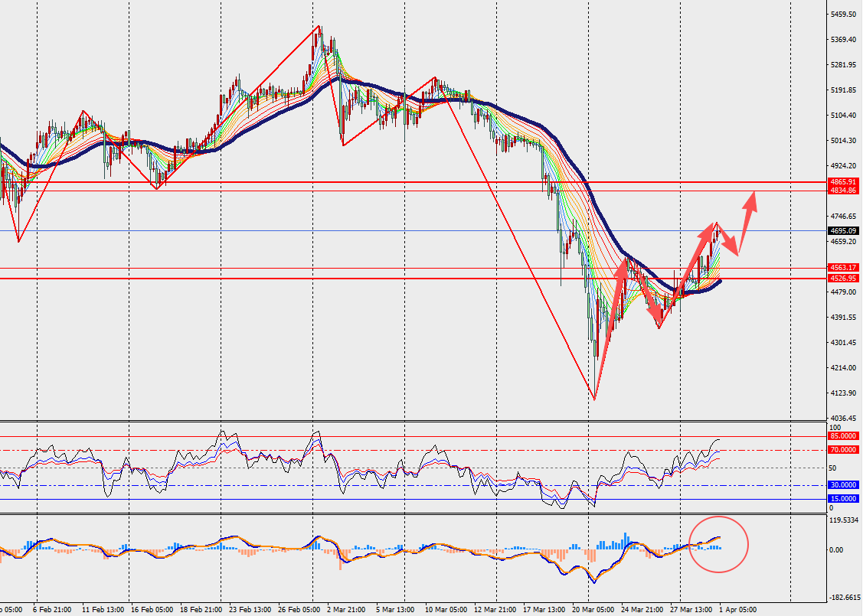Image resolution: width=863 pixels, height=616 pixels.
Task: Click the zigzag bottom at the March 20 low
Action: click(x=594, y=398)
